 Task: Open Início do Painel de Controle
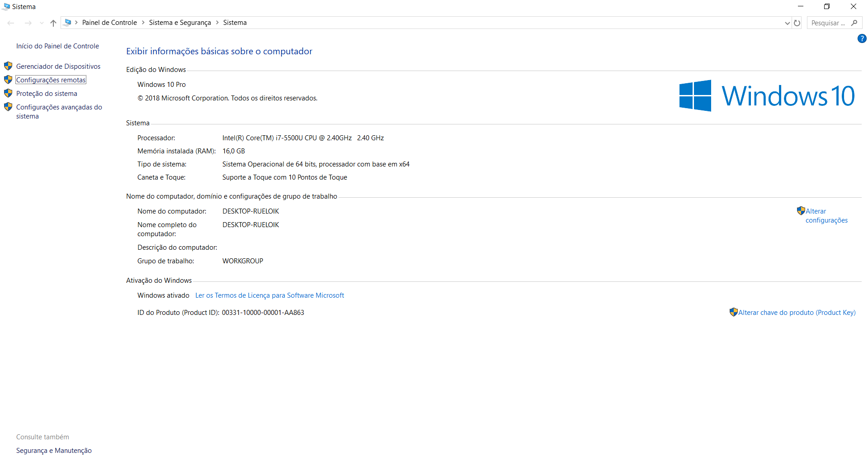point(57,46)
